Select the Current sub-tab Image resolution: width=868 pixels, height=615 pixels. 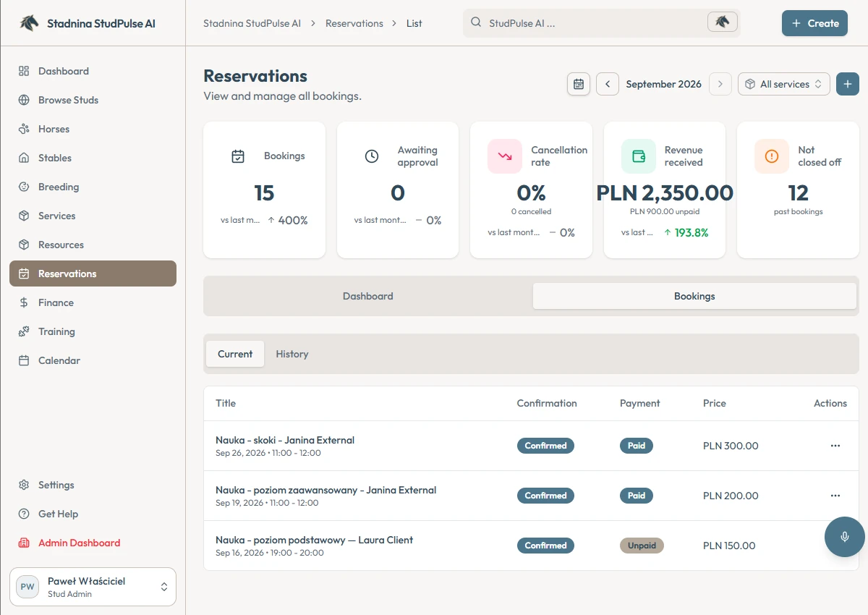pos(235,354)
